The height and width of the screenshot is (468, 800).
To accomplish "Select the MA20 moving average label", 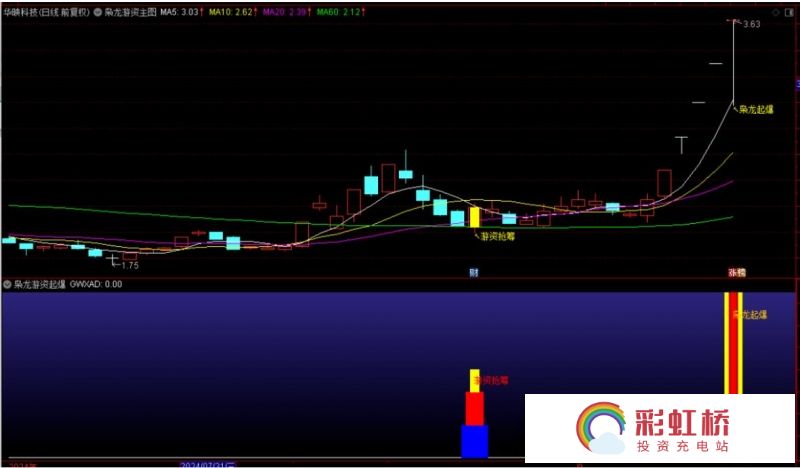I will (x=286, y=11).
